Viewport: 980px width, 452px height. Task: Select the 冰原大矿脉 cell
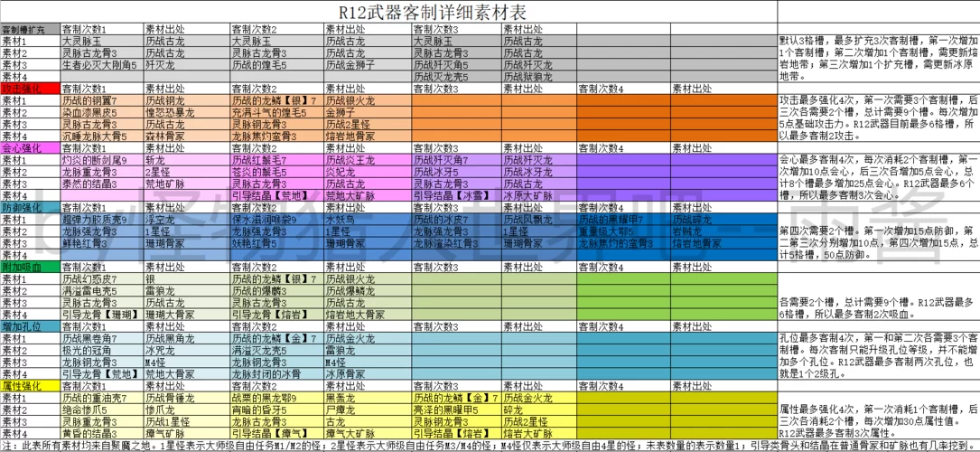538,195
